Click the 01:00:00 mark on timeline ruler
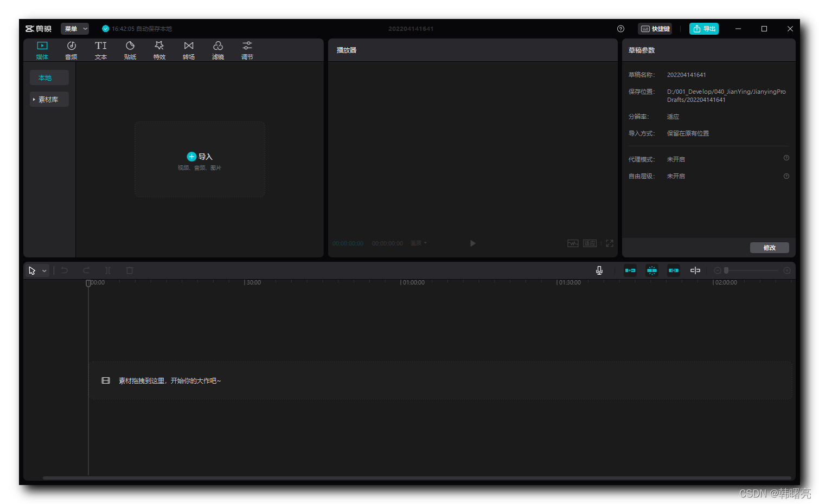The width and height of the screenshot is (819, 504). coord(413,282)
